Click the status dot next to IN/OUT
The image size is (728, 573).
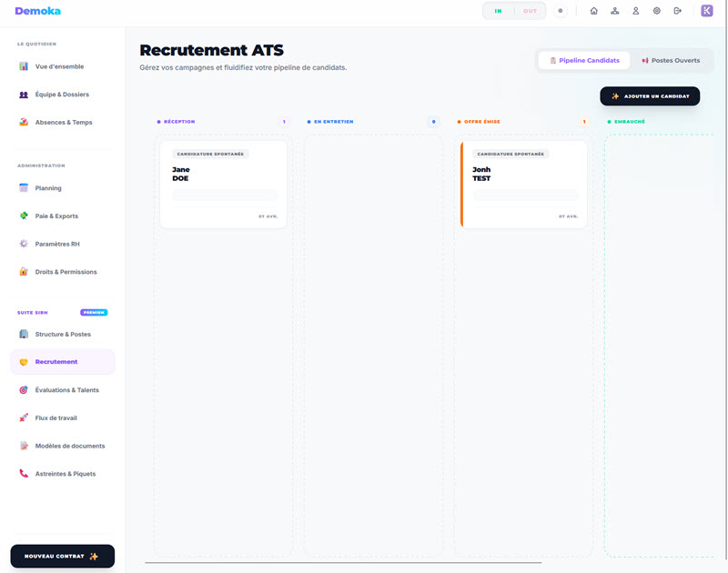pyautogui.click(x=560, y=10)
